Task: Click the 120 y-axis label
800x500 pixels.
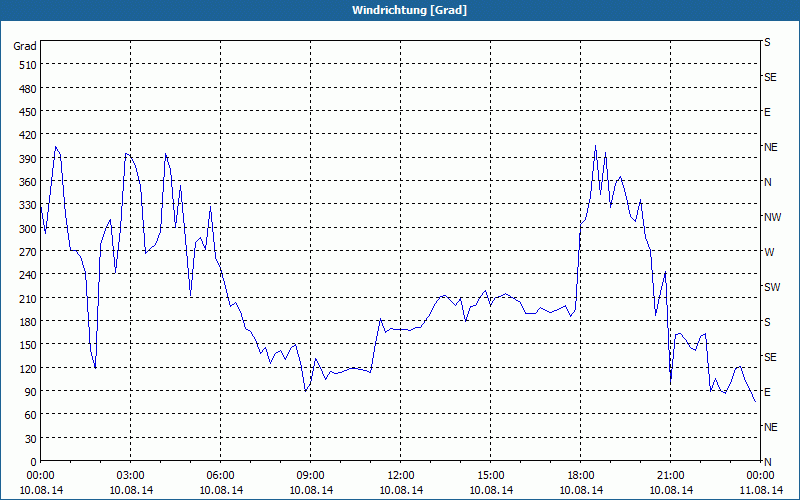Action: point(28,369)
